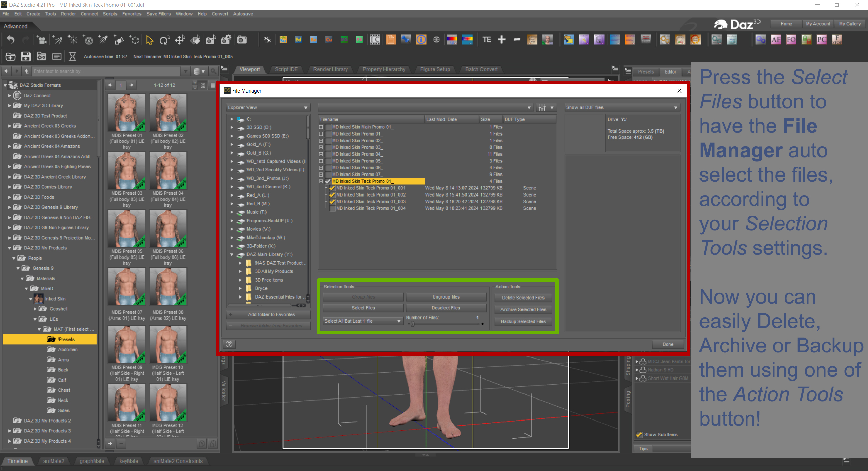868x471 pixels.
Task: Check MD Inked Skin Teck Promo 01_004
Action: click(332, 208)
